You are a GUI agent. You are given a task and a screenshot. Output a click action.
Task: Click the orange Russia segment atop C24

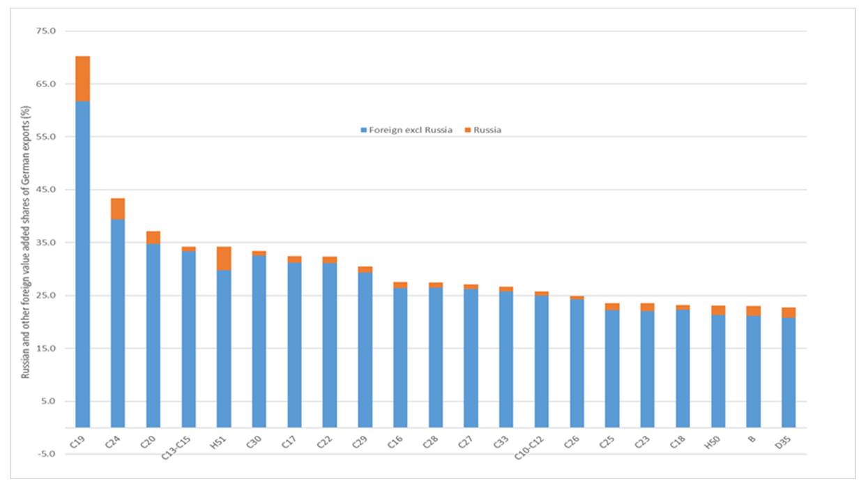118,209
